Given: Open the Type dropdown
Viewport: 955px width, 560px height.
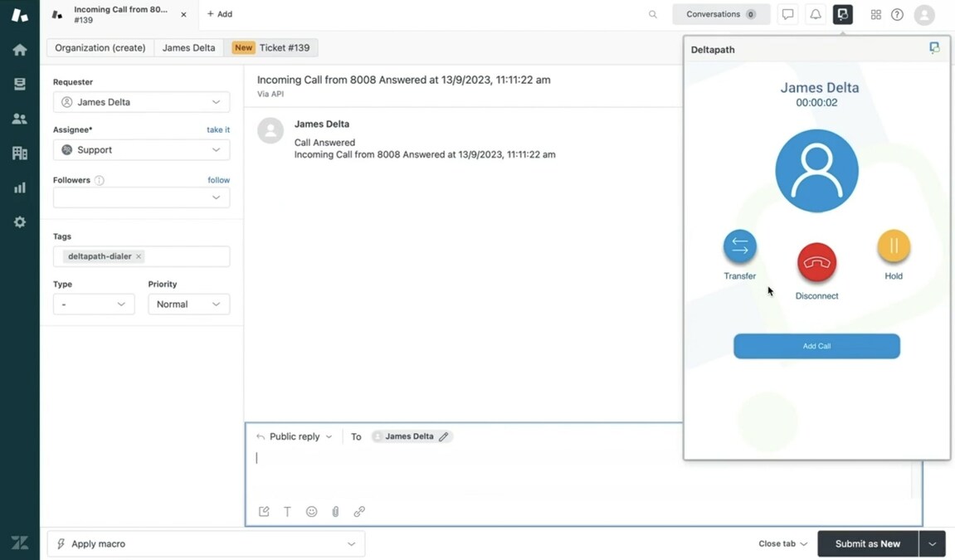Looking at the screenshot, I should tap(94, 304).
